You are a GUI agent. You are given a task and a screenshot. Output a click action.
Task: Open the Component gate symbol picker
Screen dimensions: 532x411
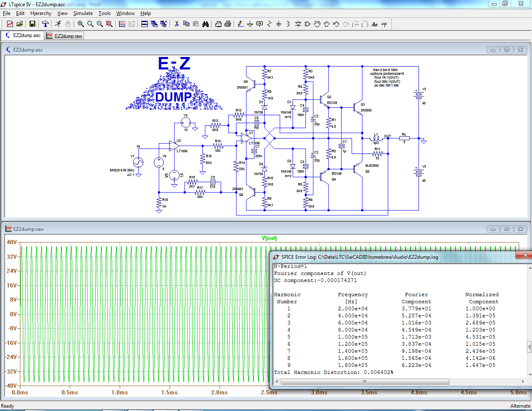click(308, 24)
